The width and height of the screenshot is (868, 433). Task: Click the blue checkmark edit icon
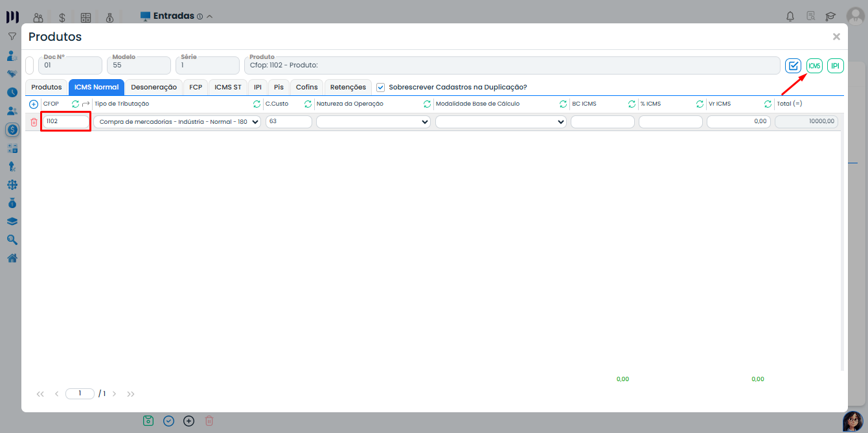click(x=793, y=65)
